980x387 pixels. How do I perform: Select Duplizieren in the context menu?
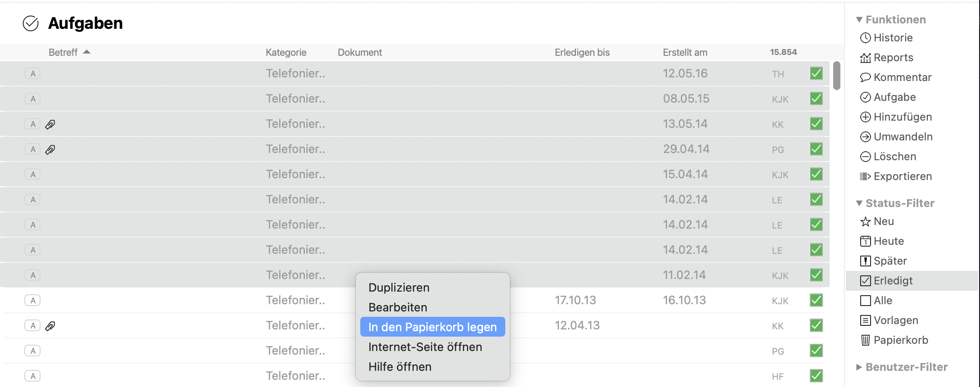pos(399,288)
